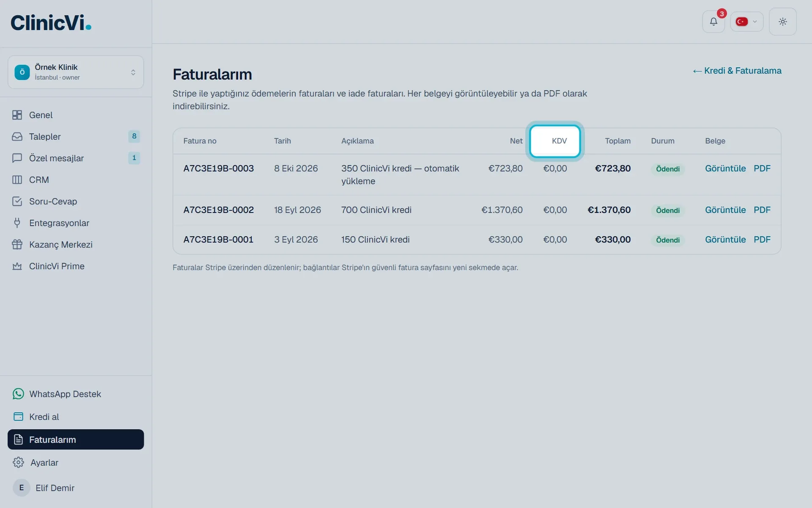The height and width of the screenshot is (508, 812).
Task: Download PDF for invoice A7C3E19B-0002
Action: 762,210
